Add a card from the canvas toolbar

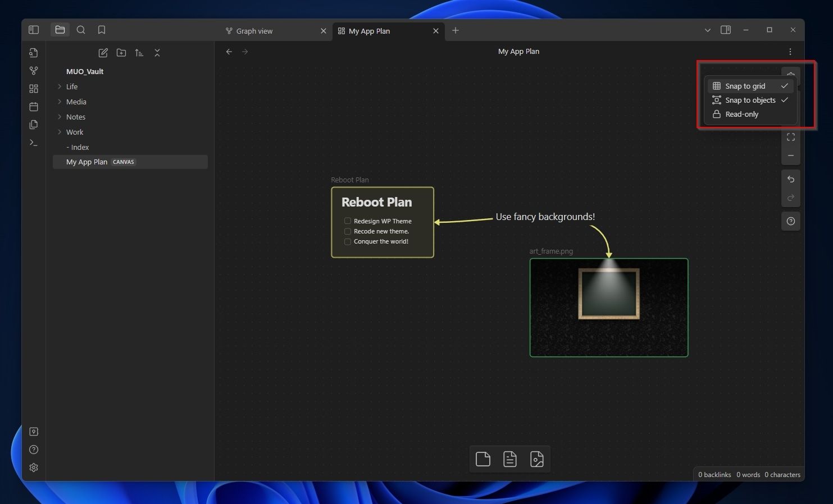click(483, 459)
